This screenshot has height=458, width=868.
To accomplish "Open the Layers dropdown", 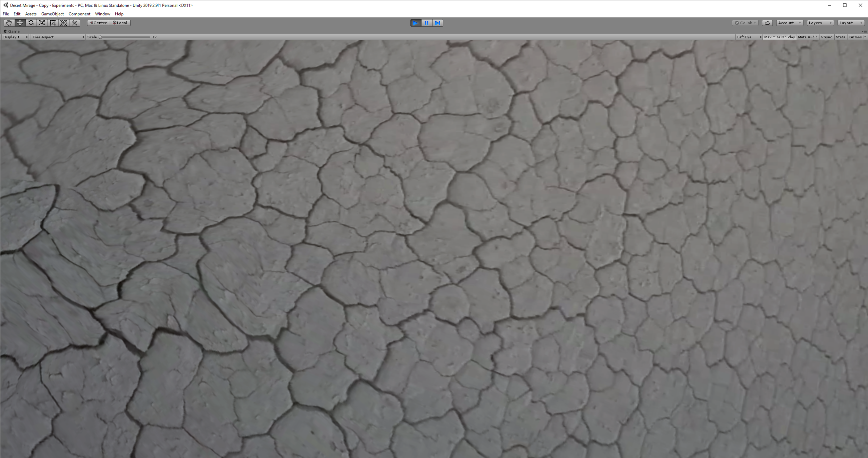I will (x=820, y=23).
